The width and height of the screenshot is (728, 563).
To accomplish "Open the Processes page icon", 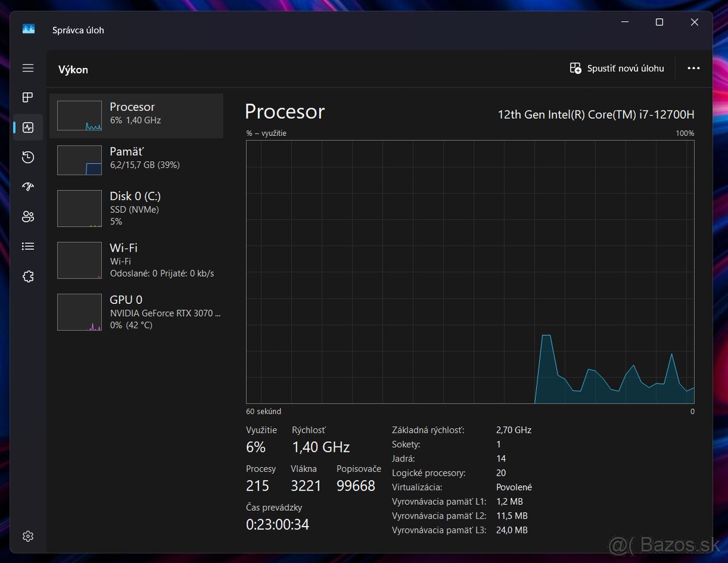I will click(x=28, y=98).
